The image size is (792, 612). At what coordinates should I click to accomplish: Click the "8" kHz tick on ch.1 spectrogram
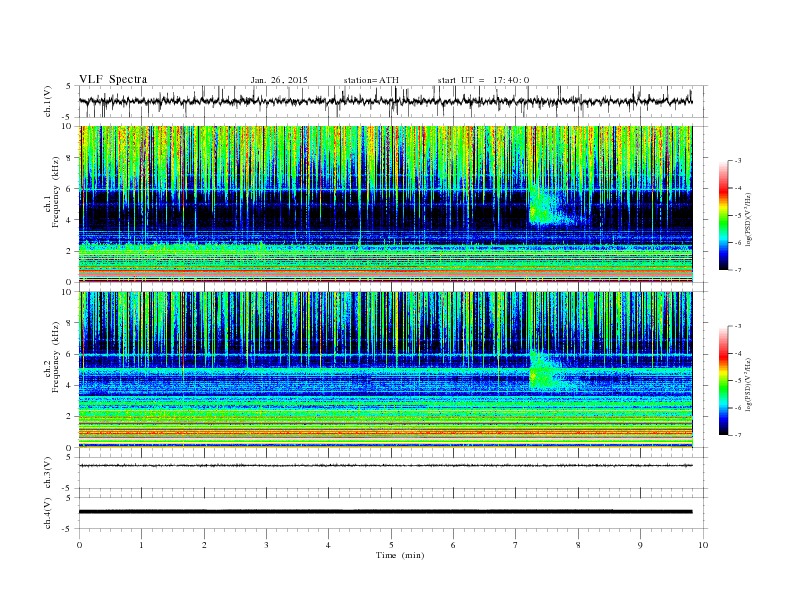[x=69, y=158]
